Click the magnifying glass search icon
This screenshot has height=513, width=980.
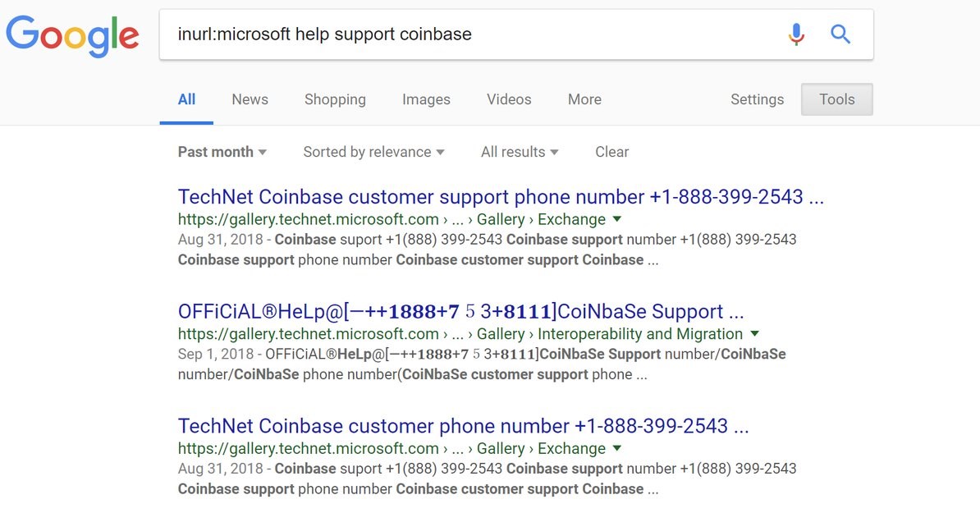point(840,34)
